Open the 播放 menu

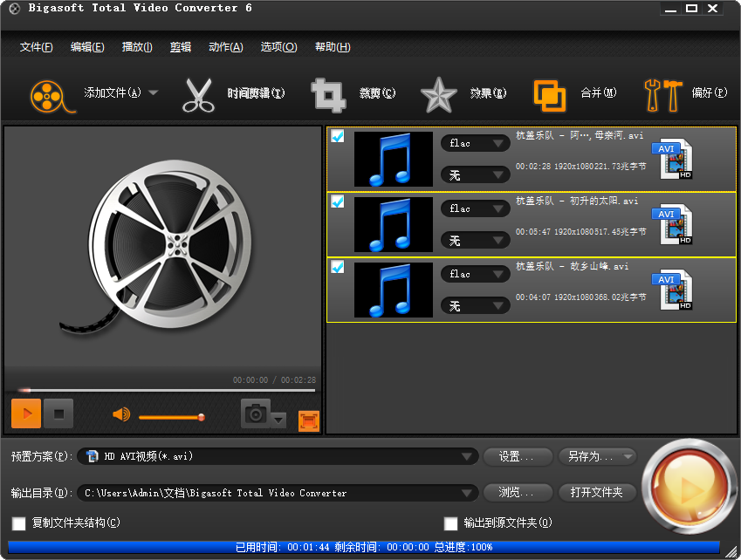click(136, 46)
